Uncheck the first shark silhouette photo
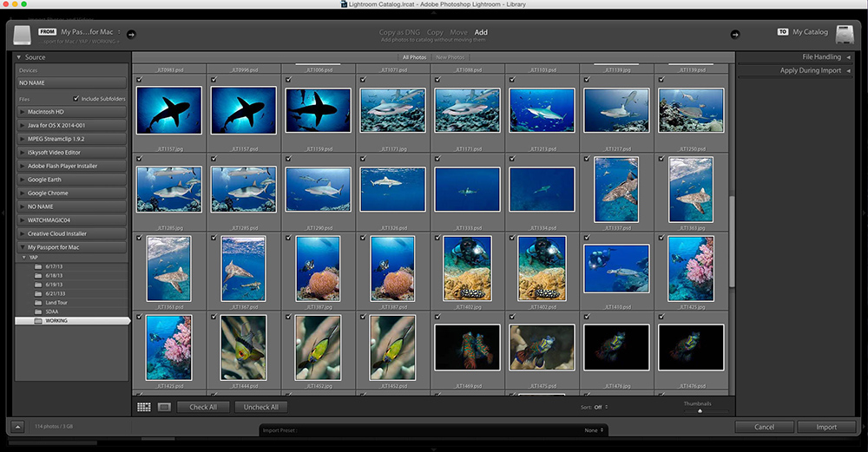This screenshot has height=452, width=868. tap(140, 79)
